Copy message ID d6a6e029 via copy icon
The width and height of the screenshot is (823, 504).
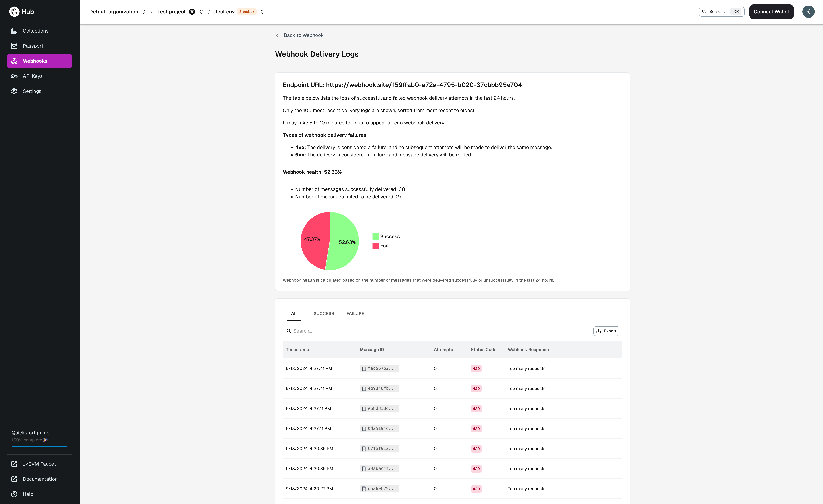tap(364, 488)
